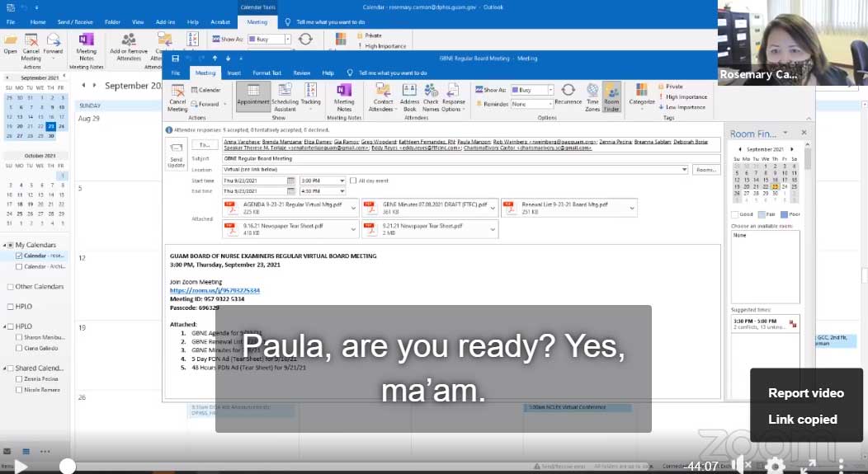Open Time Zones option
Image resolution: width=868 pixels, height=474 pixels.
coord(592,98)
